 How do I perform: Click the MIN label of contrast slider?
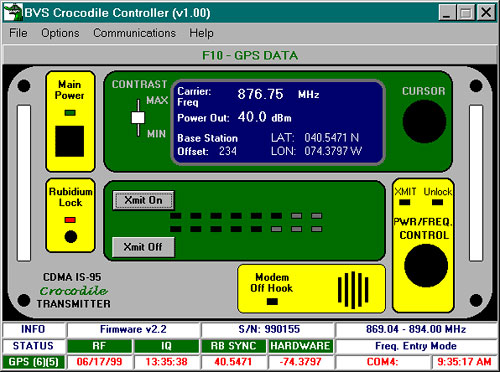tap(156, 134)
